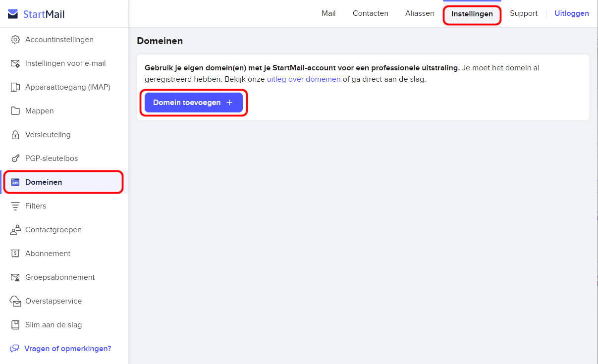Open the Overstapservice sidebar text
Image resolution: width=598 pixels, height=364 pixels.
[54, 301]
